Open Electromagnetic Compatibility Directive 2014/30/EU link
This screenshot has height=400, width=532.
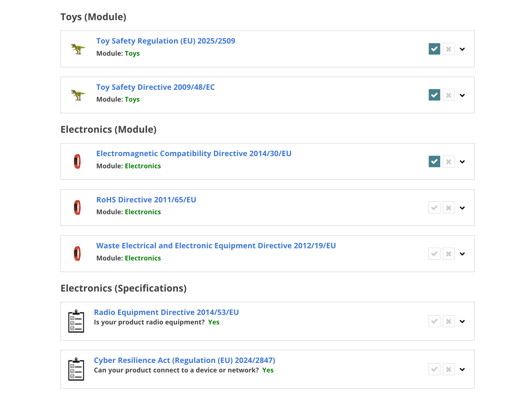(194, 153)
